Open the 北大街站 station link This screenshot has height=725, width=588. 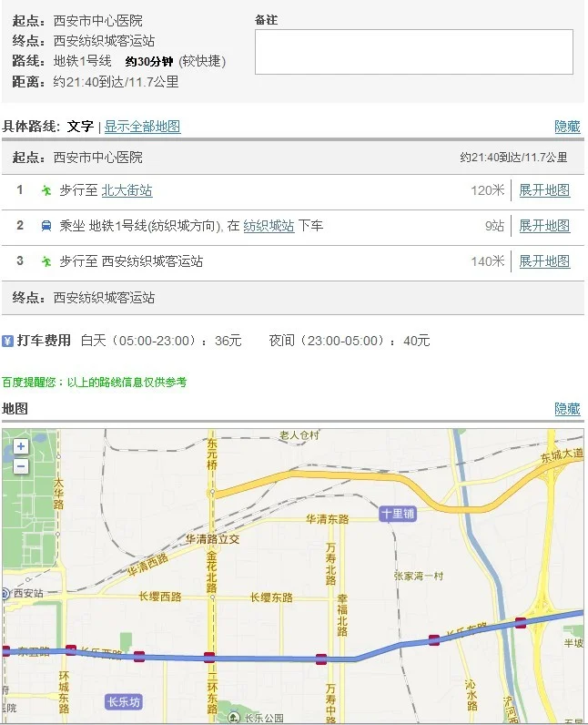(127, 190)
